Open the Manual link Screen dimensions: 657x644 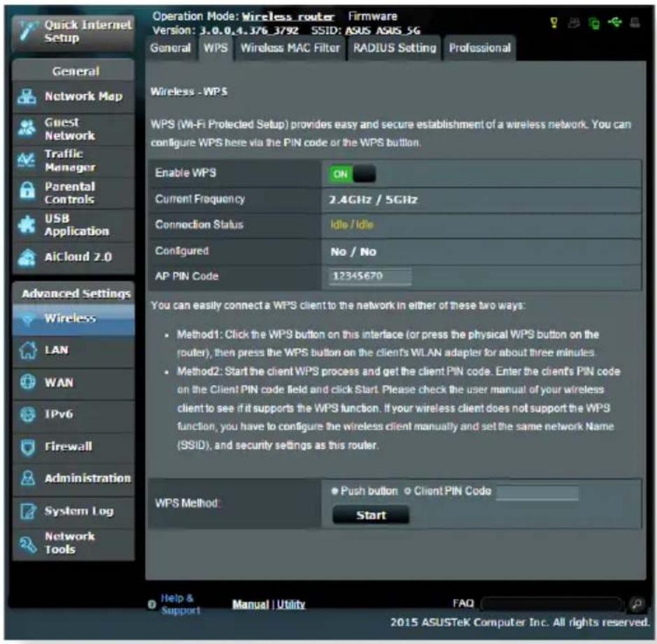250,604
